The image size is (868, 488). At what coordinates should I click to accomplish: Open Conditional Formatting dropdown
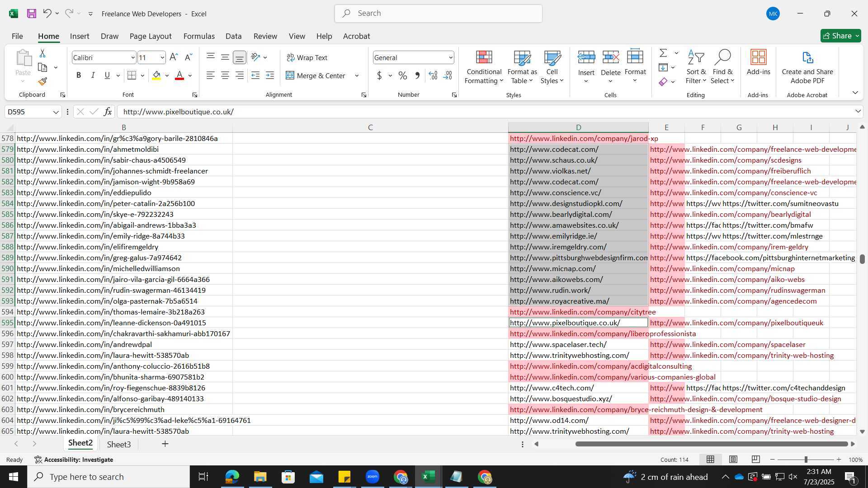pos(484,67)
